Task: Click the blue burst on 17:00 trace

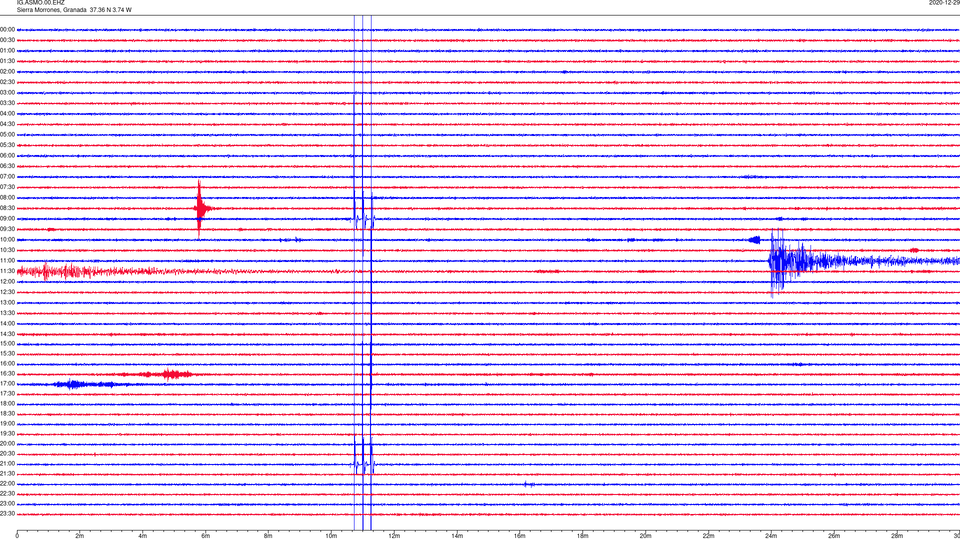Action: click(83, 384)
